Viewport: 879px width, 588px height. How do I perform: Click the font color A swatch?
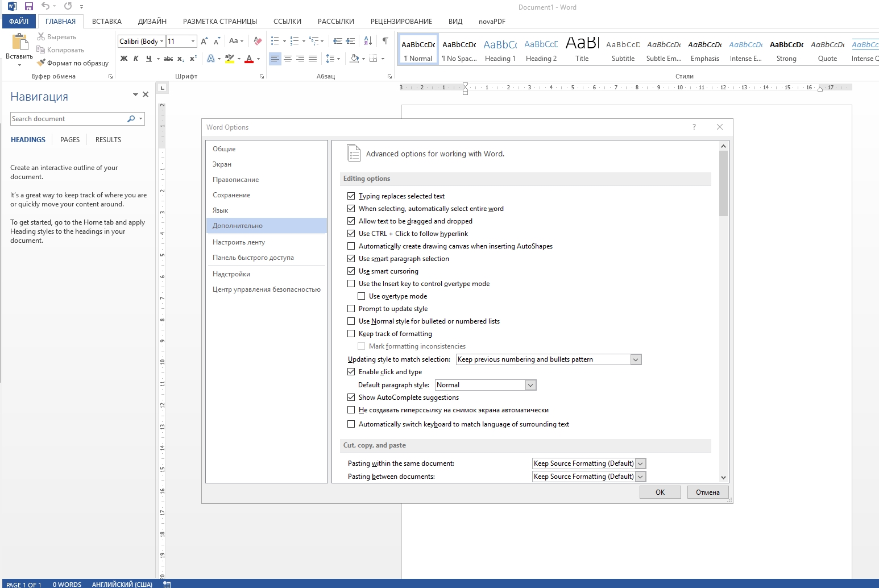pyautogui.click(x=248, y=59)
